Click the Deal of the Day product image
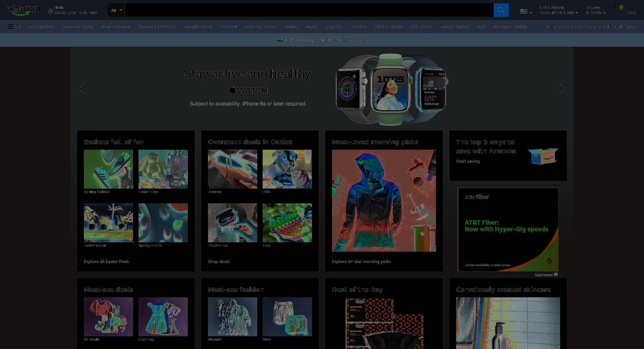 [384, 323]
